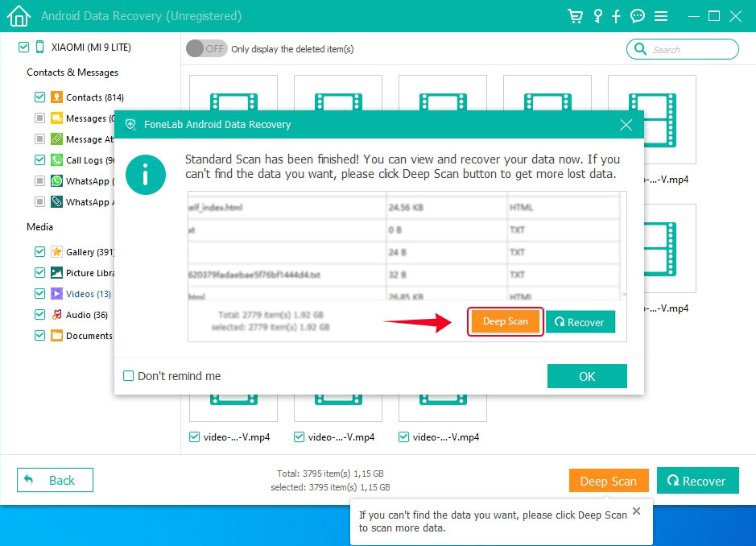
Task: Click the Message Attachments paperclip icon
Action: tap(57, 139)
